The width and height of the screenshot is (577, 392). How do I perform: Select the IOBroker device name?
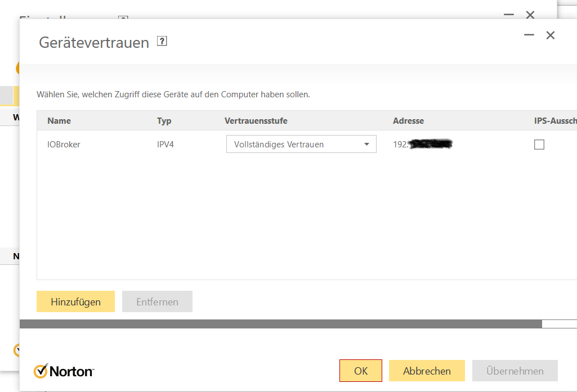coord(64,145)
